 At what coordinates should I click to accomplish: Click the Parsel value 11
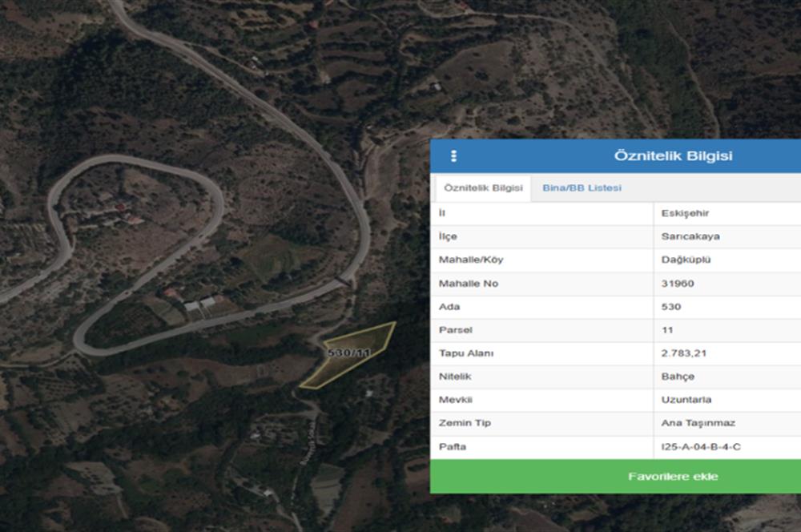tap(667, 329)
